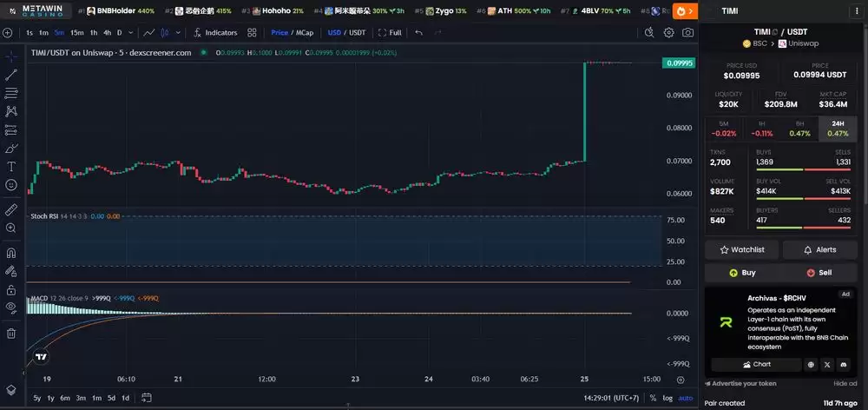This screenshot has height=410, width=868.
Task: Set chart date range to 5d
Action: [x=111, y=398]
